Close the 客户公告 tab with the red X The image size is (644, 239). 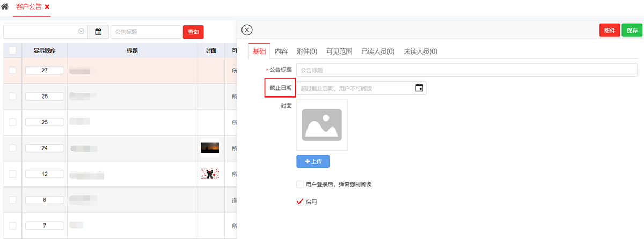pos(47,7)
